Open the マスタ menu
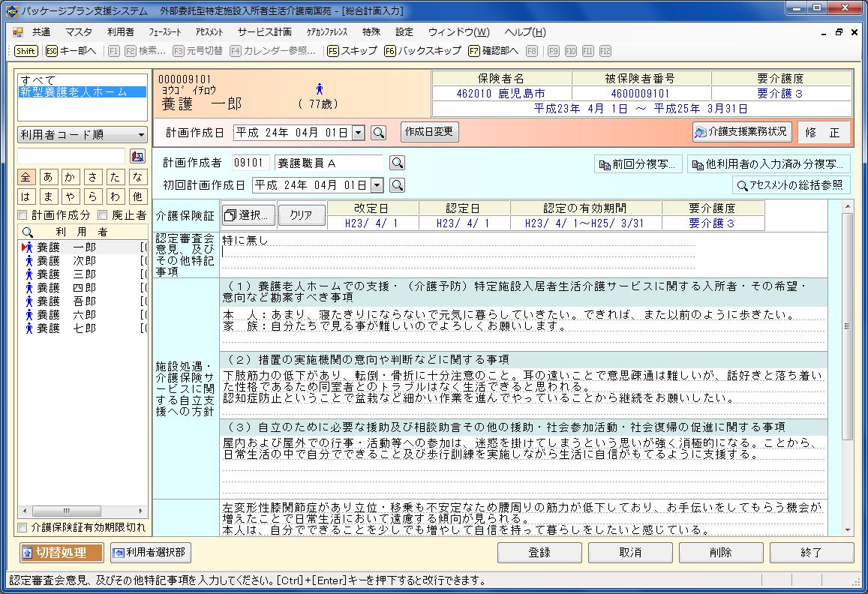 point(79,32)
